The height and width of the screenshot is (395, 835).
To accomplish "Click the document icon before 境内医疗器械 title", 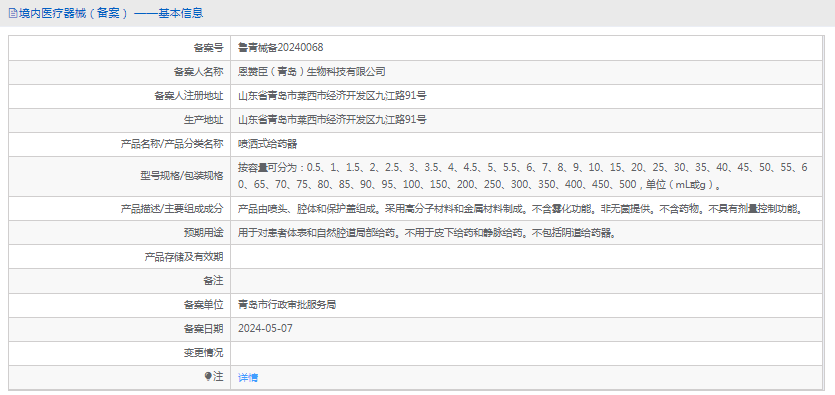I will point(13,14).
